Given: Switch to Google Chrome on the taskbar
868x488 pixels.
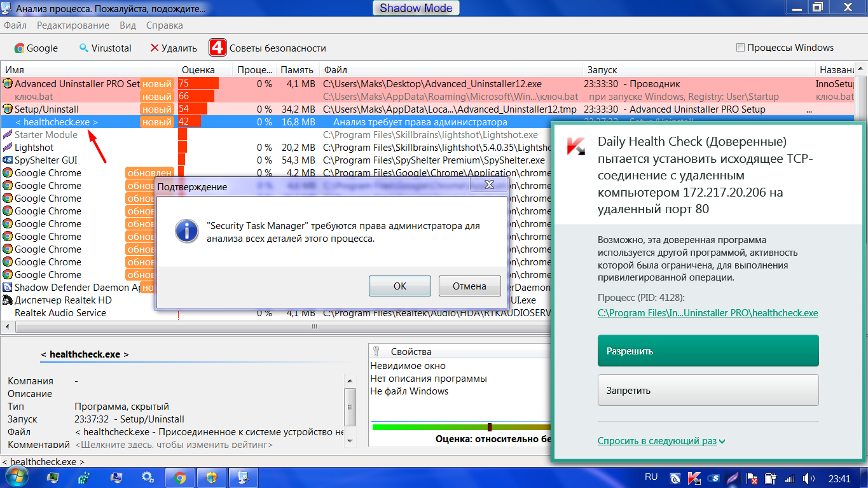Looking at the screenshot, I should (x=180, y=477).
